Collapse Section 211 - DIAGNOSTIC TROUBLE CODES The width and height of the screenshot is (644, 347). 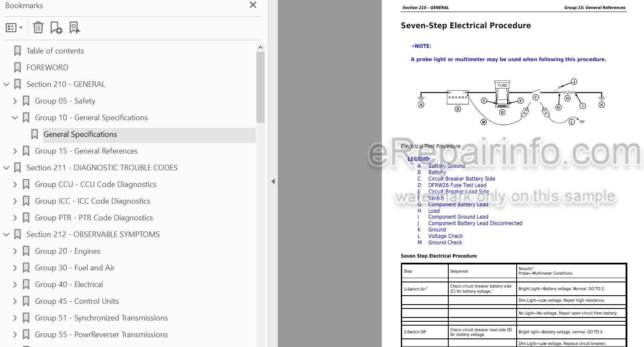pos(6,168)
